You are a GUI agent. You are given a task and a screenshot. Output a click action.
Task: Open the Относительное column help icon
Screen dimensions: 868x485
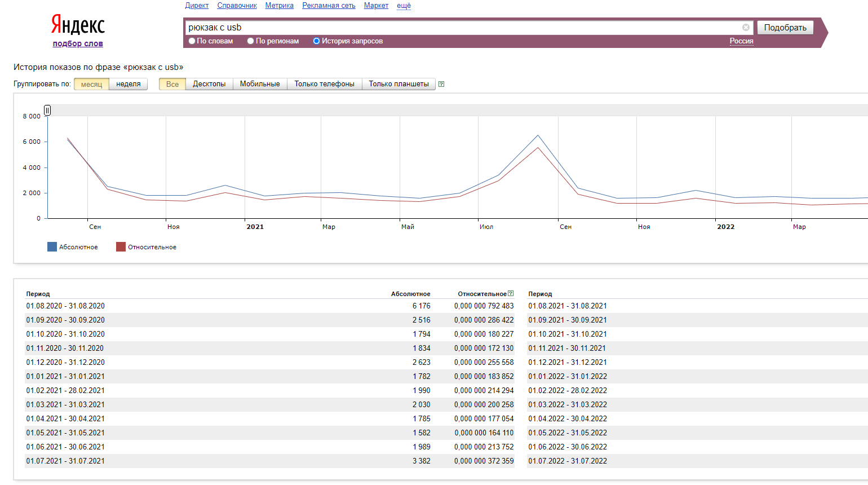coord(511,293)
